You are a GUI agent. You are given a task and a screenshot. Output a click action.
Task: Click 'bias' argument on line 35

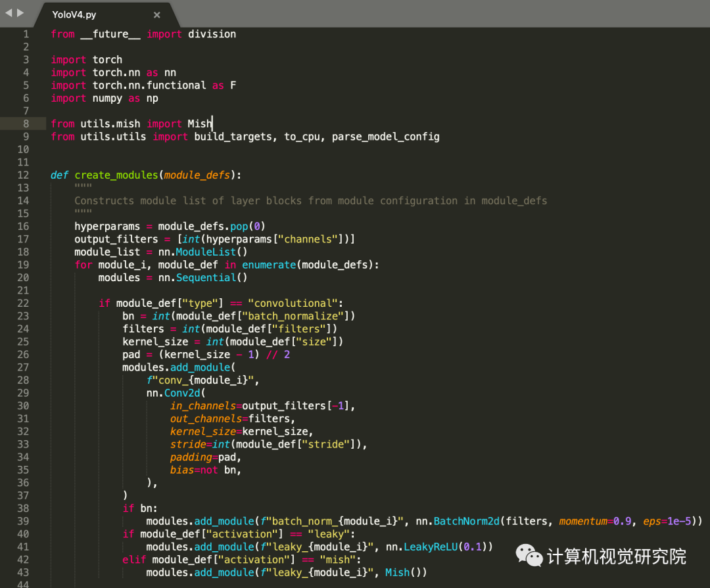coord(182,470)
